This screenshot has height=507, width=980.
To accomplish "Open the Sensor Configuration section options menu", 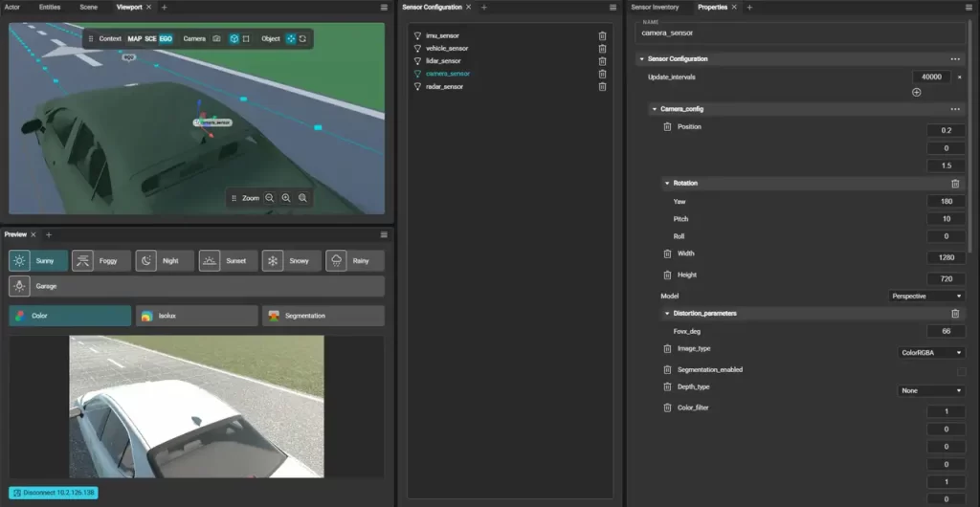I will [x=955, y=58].
